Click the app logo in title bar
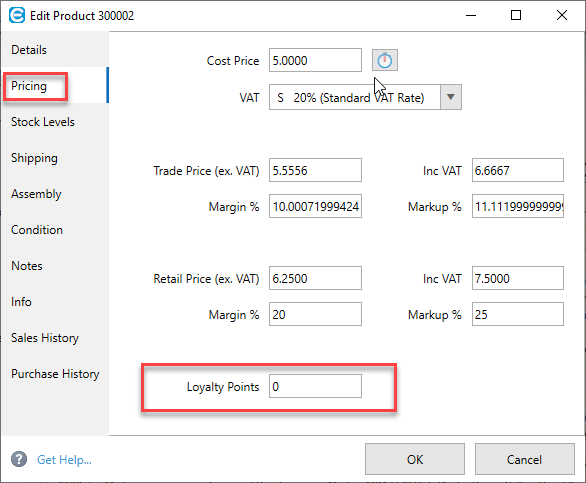Screen dimensions: 586x483 tap(17, 15)
